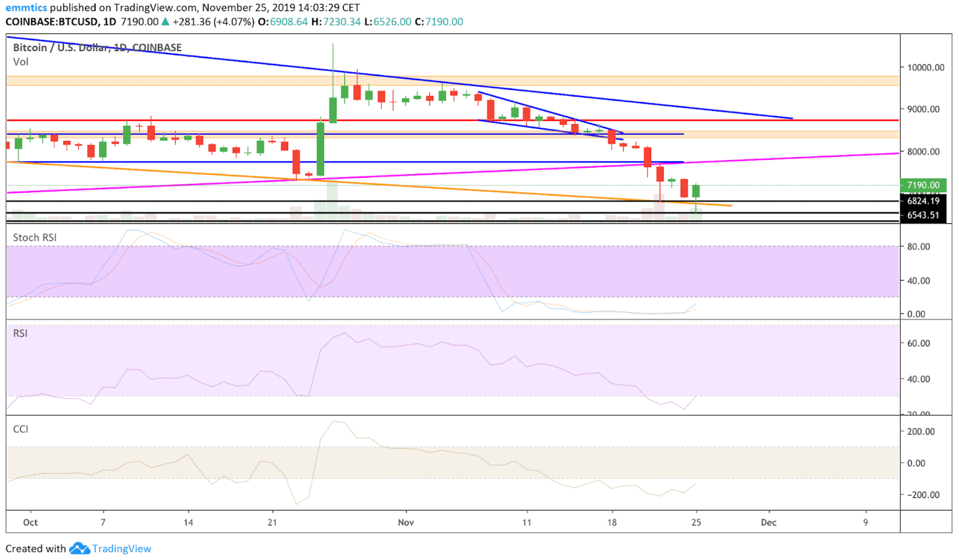Select the COINBASE:BTCUSD, 1D symbol text

point(61,22)
